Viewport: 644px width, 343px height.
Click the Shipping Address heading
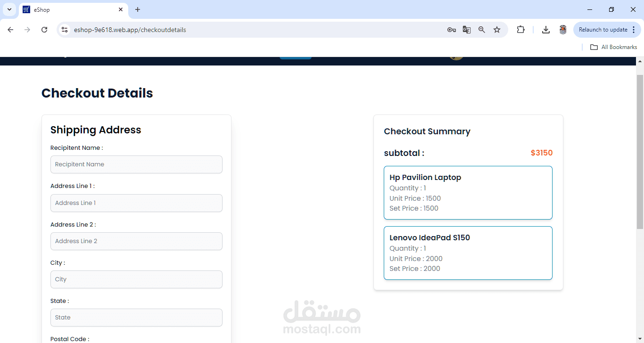pos(96,130)
